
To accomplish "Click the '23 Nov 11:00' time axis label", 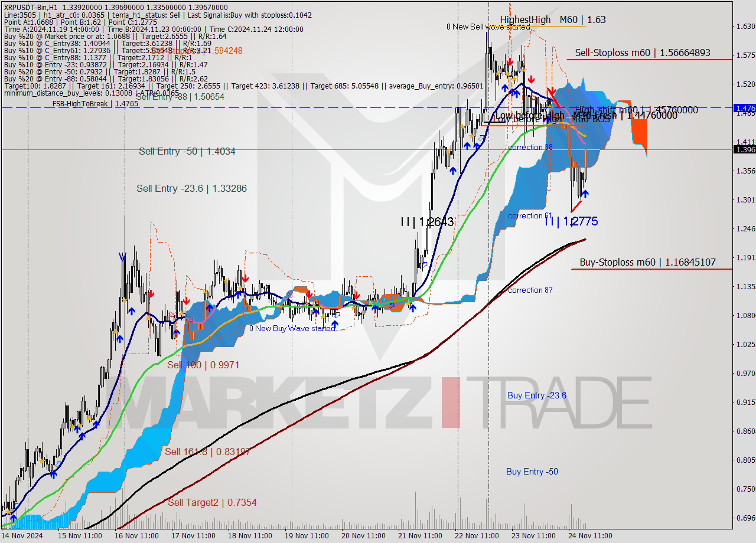I will [x=533, y=536].
